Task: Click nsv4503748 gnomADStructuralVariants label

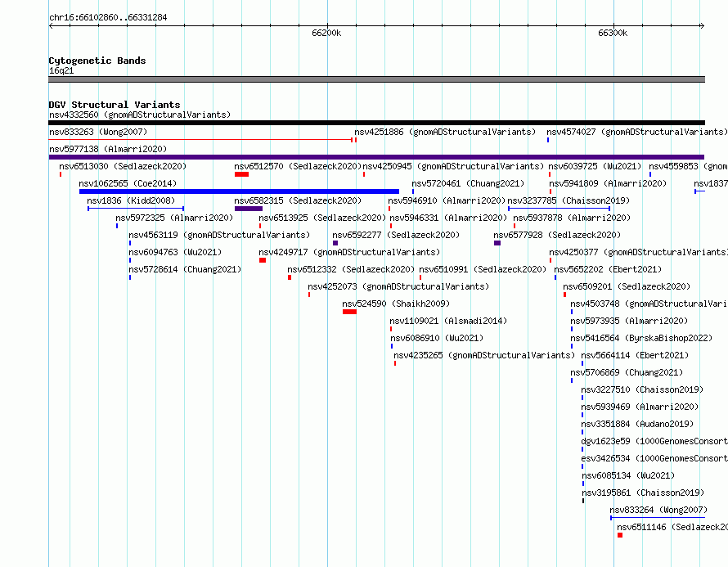Action: 649,304
